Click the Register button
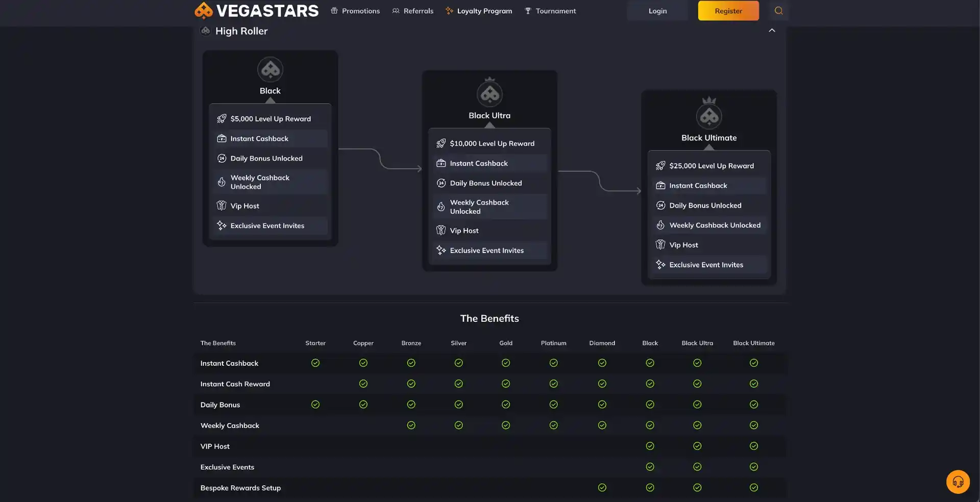980x502 pixels. tap(728, 11)
